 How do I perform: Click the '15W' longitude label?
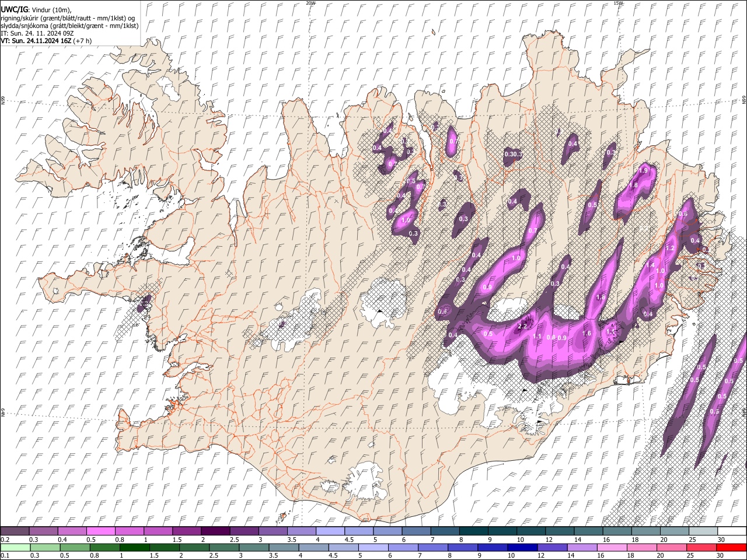pyautogui.click(x=618, y=3)
